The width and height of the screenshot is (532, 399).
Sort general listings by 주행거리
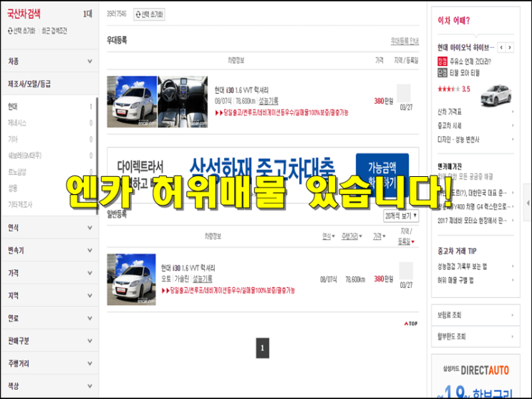[352, 236]
